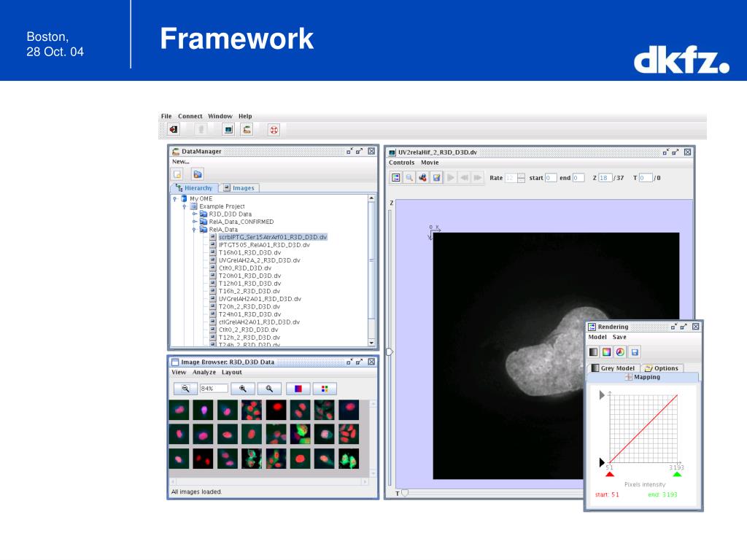Click the play movie button in viewer

pyautogui.click(x=450, y=178)
